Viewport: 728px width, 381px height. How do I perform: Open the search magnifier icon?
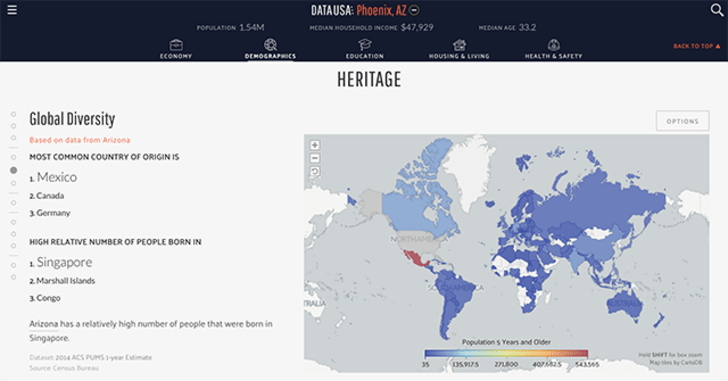coord(716,10)
